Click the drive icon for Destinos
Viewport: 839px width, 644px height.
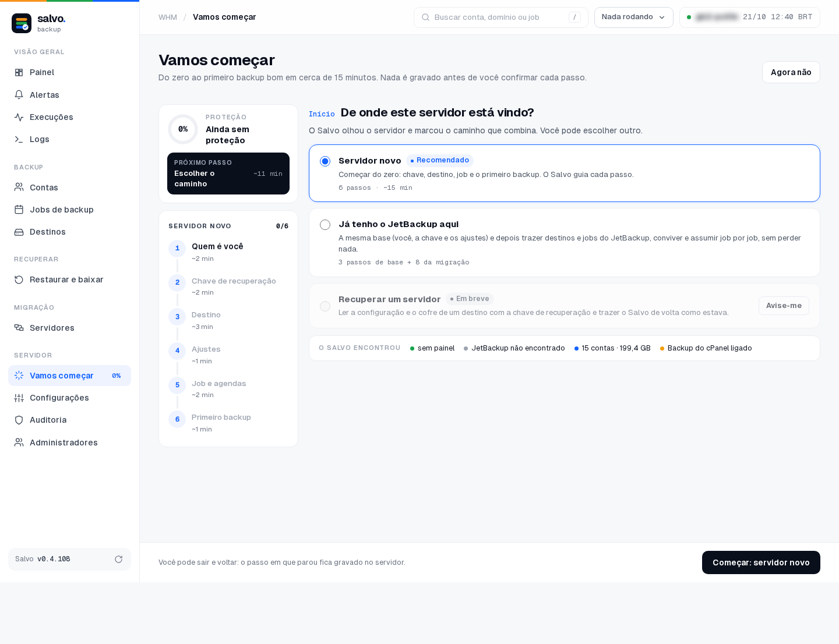point(19,232)
